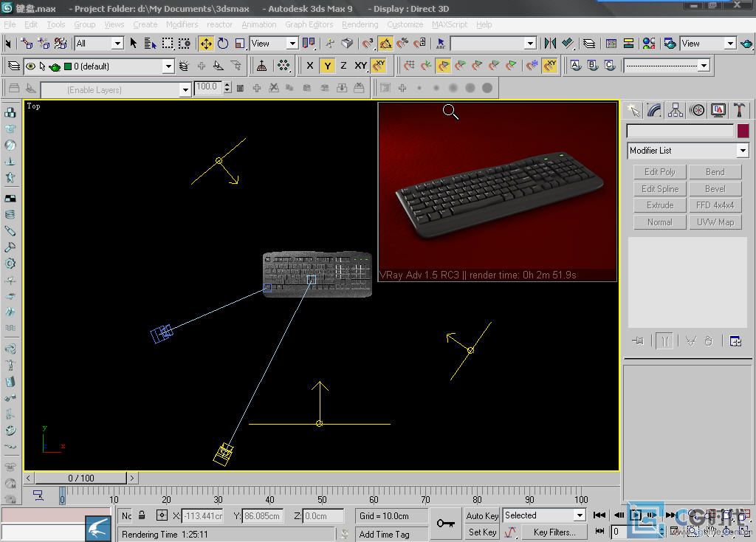The width and height of the screenshot is (756, 542).
Task: Open the selection filter All dropdown
Action: (x=100, y=44)
